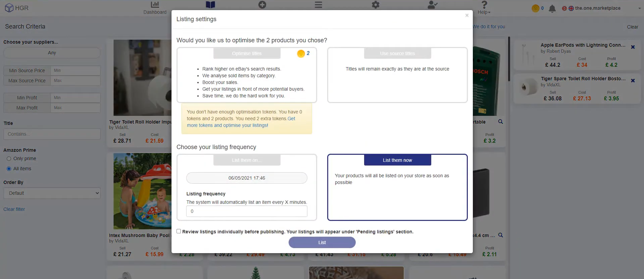Select All items radio button
This screenshot has width=644, height=279.
[9, 169]
